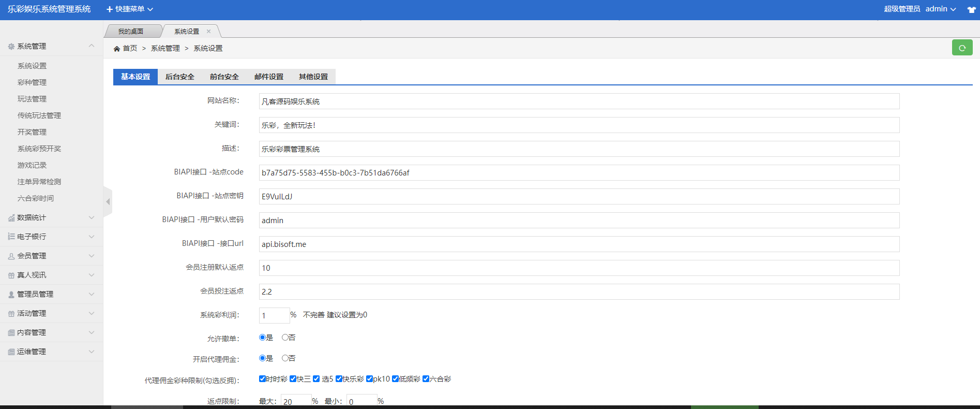Open the admin user dropdown
Screen dimensions: 980x409
(940, 9)
